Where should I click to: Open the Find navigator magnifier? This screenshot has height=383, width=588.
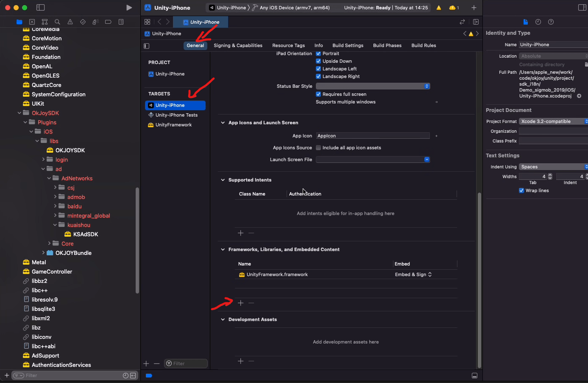57,22
